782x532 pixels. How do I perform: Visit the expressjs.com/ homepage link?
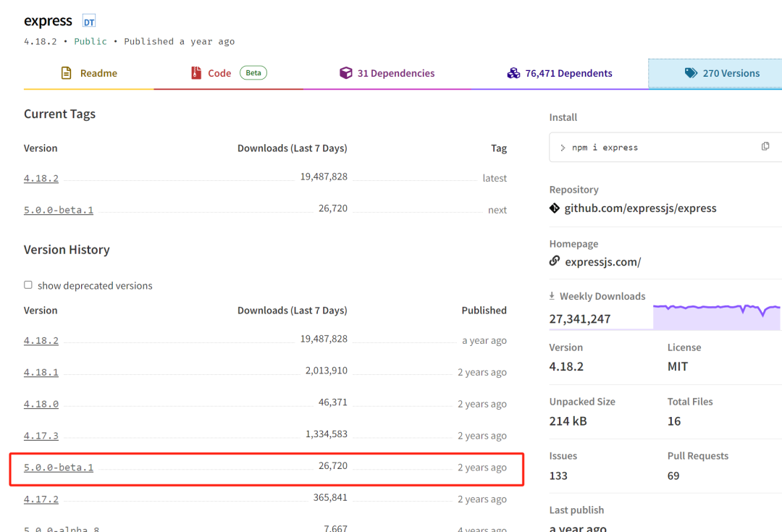[x=603, y=262]
